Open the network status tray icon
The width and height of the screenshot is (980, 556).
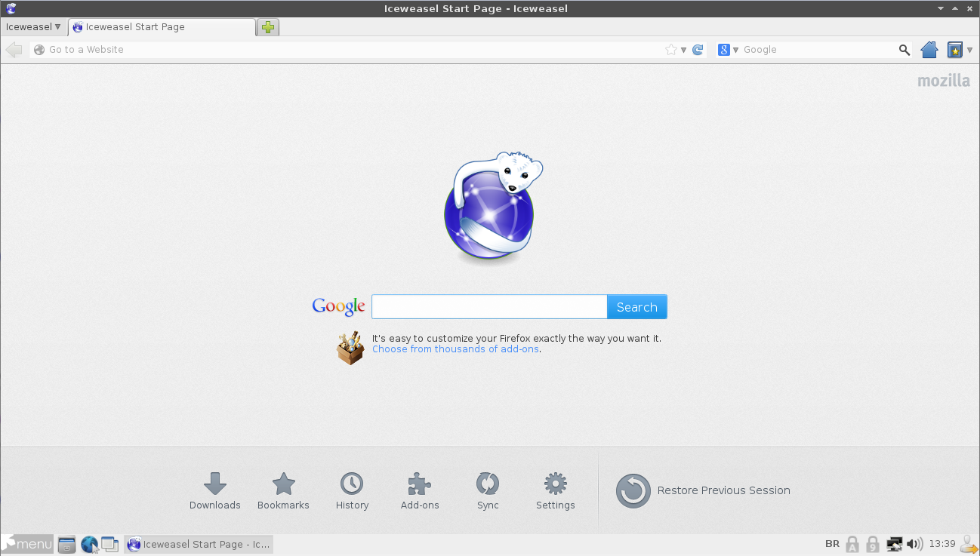pyautogui.click(x=895, y=544)
